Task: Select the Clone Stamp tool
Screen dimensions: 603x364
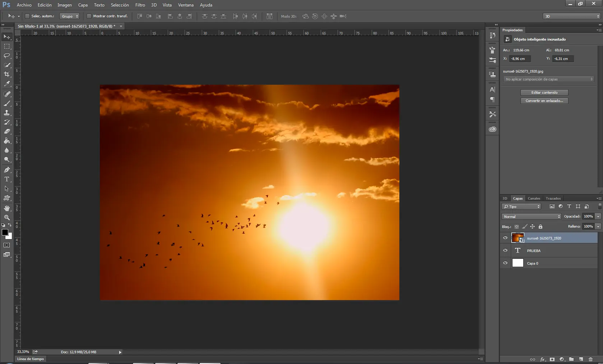Action: point(7,113)
